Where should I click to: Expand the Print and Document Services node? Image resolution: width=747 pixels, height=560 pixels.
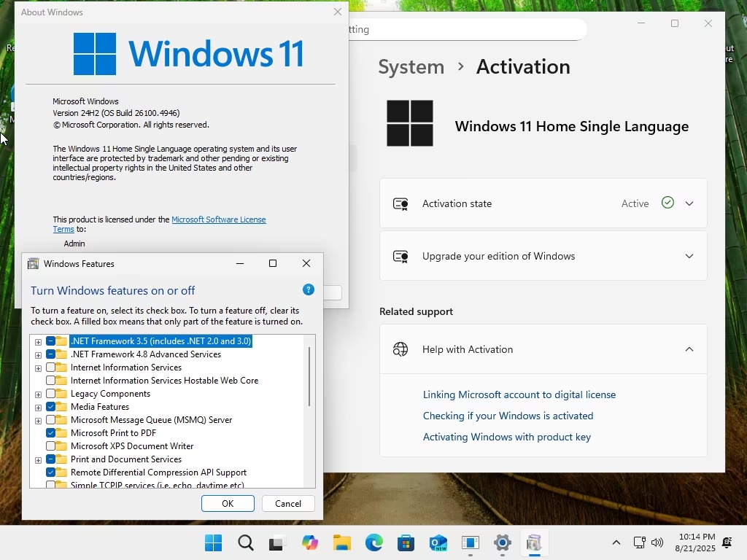38,460
